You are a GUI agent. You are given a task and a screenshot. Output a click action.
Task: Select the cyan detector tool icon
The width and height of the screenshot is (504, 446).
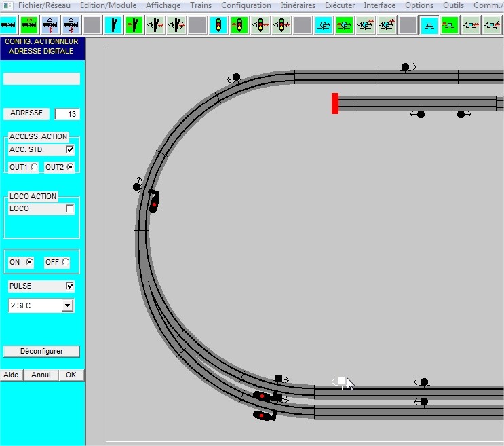coord(324,24)
